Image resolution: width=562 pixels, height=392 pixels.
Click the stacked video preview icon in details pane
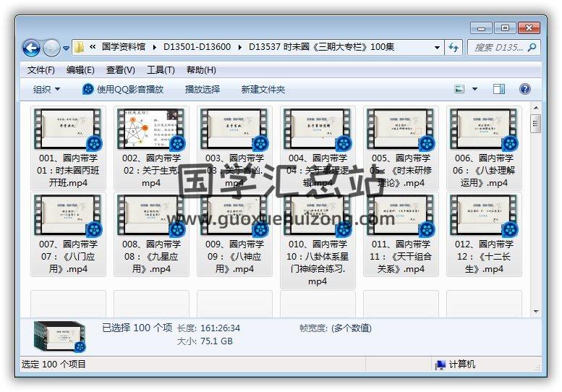point(60,336)
